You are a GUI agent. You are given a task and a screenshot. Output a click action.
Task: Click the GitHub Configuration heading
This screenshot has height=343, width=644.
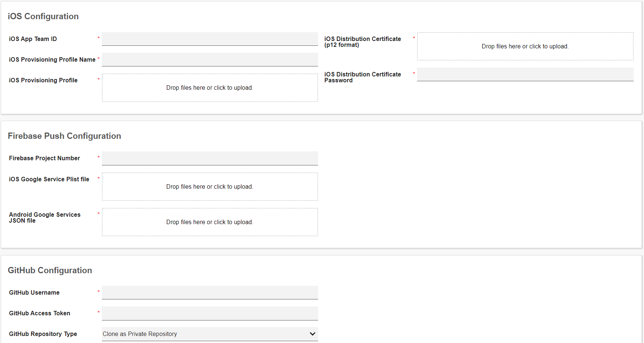pyautogui.click(x=50, y=270)
